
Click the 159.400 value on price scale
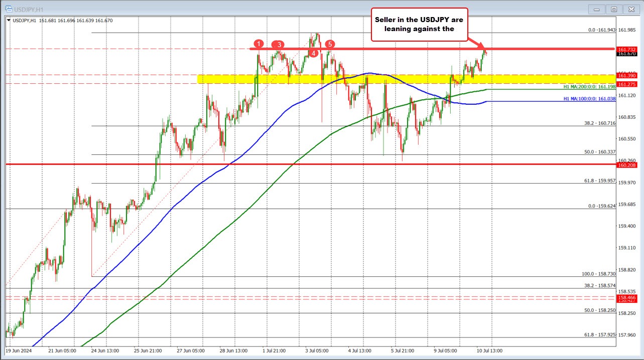[627, 226]
